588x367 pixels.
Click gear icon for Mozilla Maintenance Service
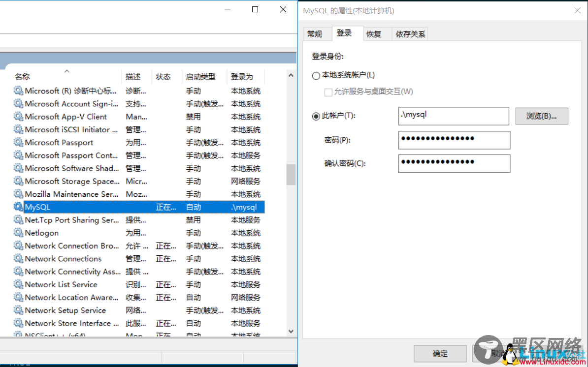click(x=18, y=194)
